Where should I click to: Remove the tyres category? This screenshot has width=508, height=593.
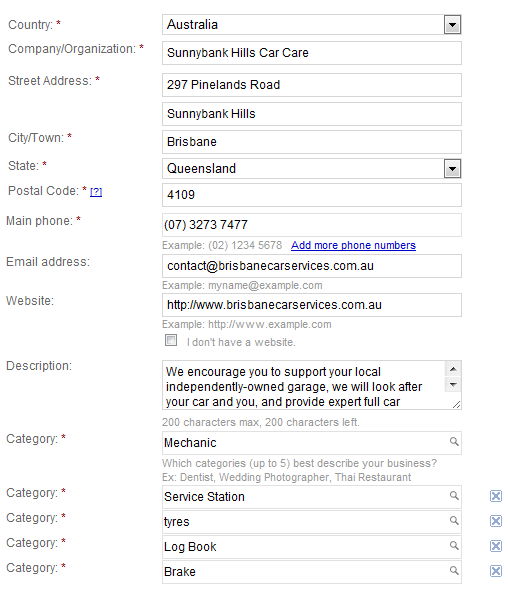[x=496, y=521]
